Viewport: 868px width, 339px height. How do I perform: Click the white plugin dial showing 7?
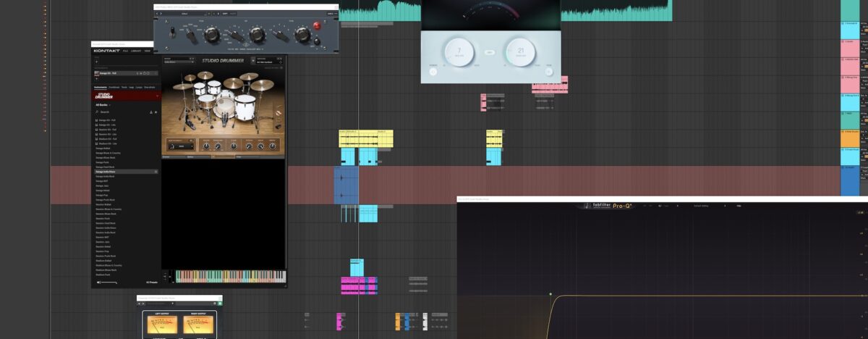459,52
